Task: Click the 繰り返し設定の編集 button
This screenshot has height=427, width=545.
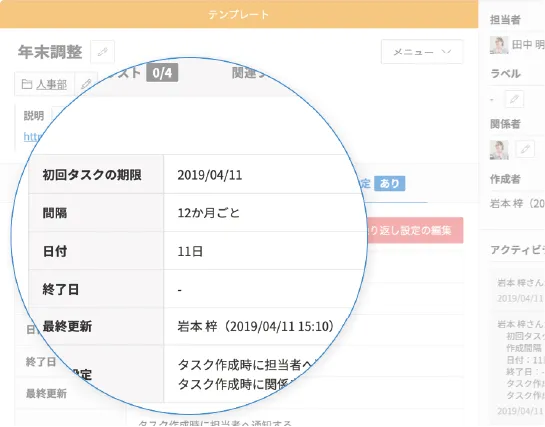Action: pos(415,230)
